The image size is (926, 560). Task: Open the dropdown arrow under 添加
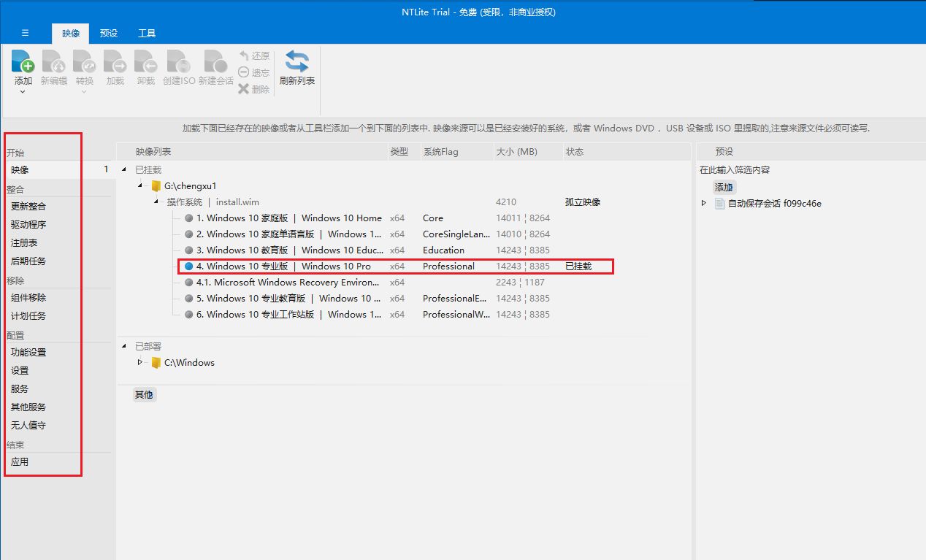(23, 92)
